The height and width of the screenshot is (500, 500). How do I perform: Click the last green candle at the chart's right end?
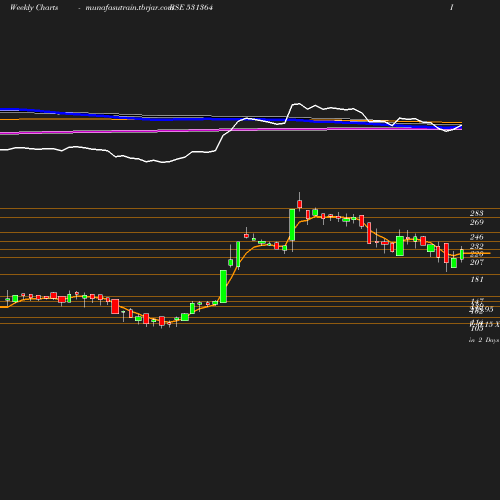click(x=462, y=254)
